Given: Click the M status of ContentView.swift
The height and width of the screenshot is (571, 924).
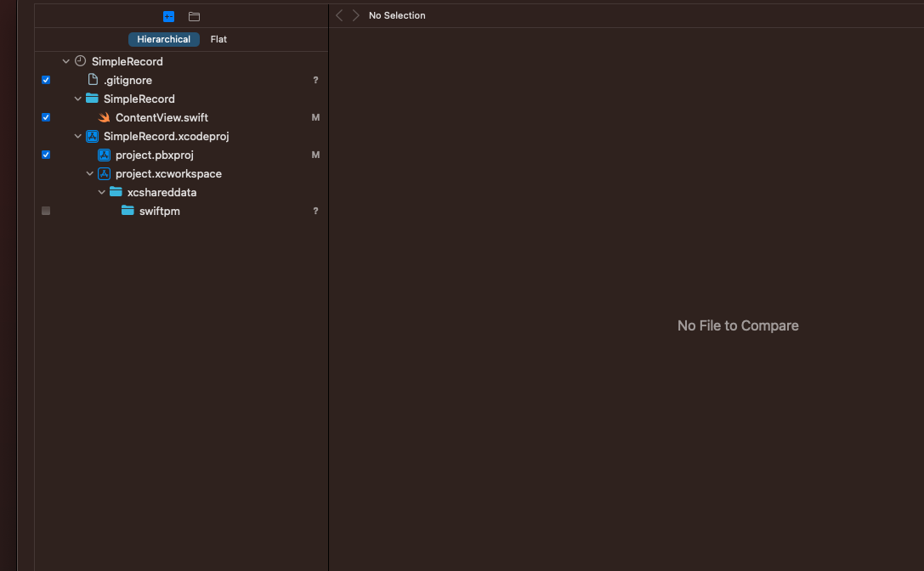Looking at the screenshot, I should pyautogui.click(x=316, y=117).
